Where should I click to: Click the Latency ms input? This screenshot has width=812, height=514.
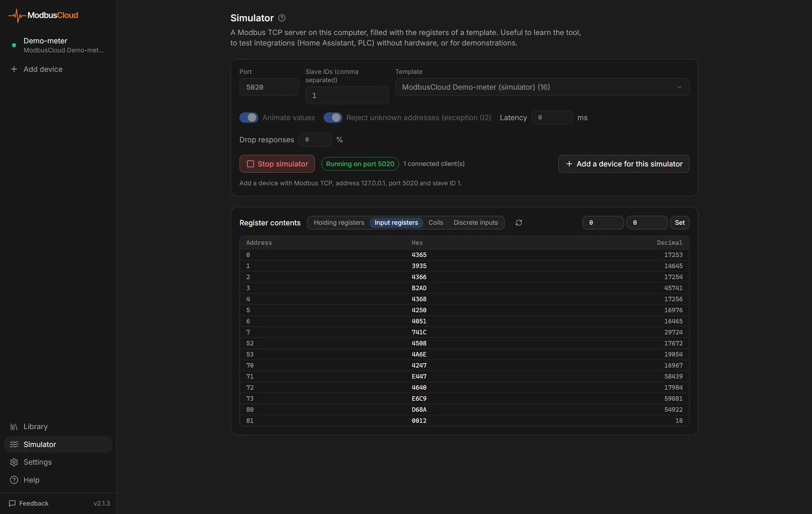pyautogui.click(x=552, y=117)
